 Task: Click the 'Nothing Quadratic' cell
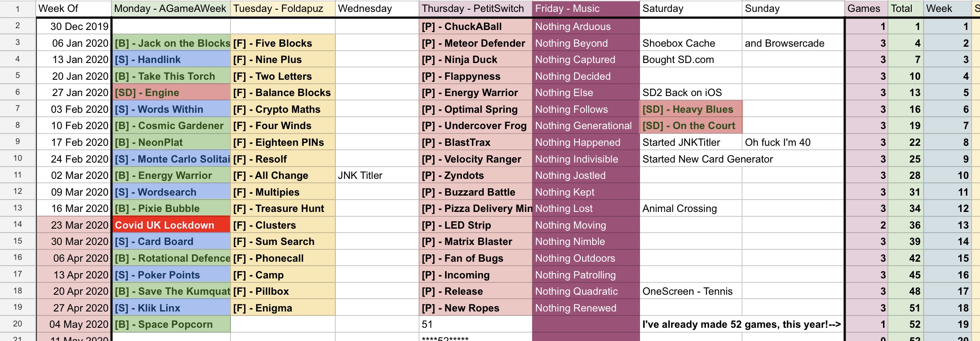586,291
